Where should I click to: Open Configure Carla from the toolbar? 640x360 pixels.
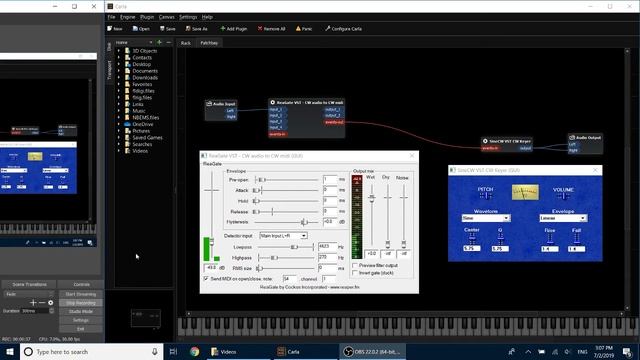[x=343, y=29]
